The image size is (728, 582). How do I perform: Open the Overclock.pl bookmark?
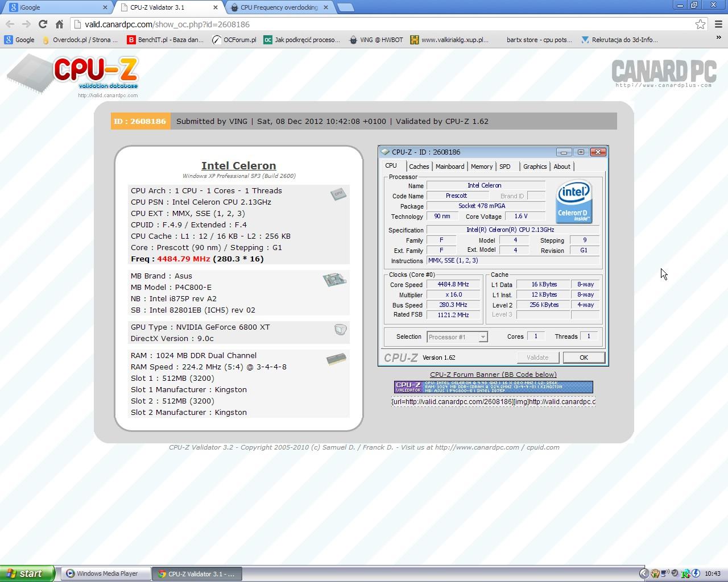click(80, 40)
